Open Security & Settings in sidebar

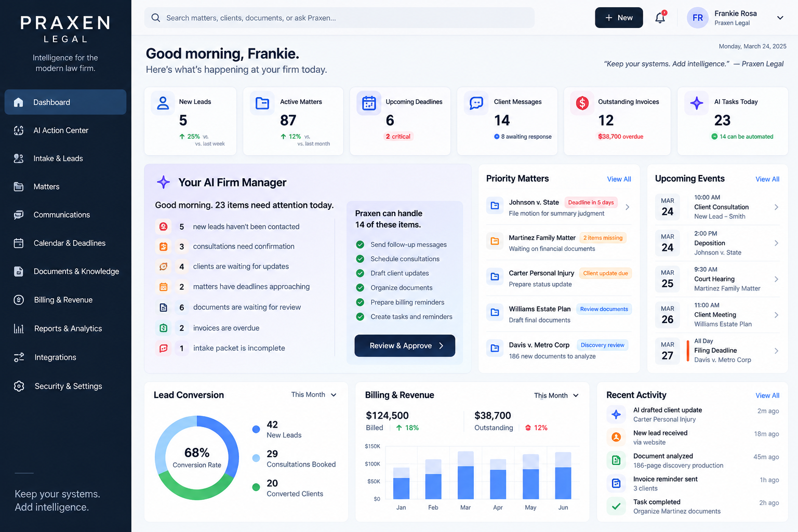click(x=65, y=386)
